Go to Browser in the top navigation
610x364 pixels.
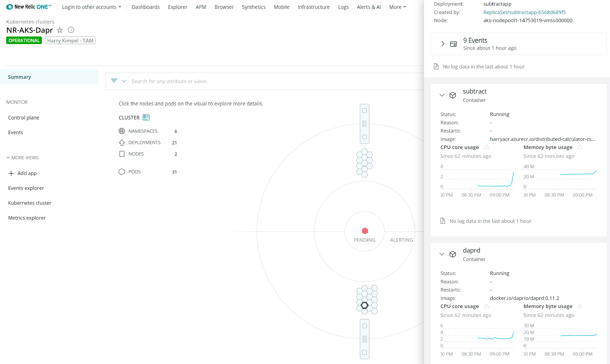point(224,7)
